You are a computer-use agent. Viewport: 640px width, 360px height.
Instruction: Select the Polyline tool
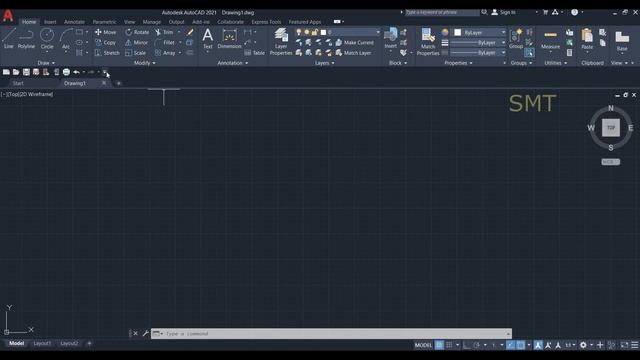(x=26, y=39)
